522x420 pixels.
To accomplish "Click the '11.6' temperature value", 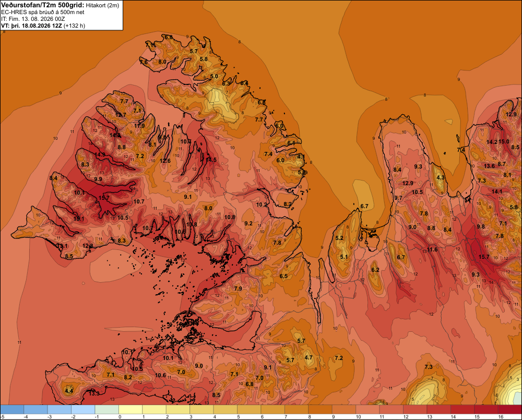I will pos(432,249).
